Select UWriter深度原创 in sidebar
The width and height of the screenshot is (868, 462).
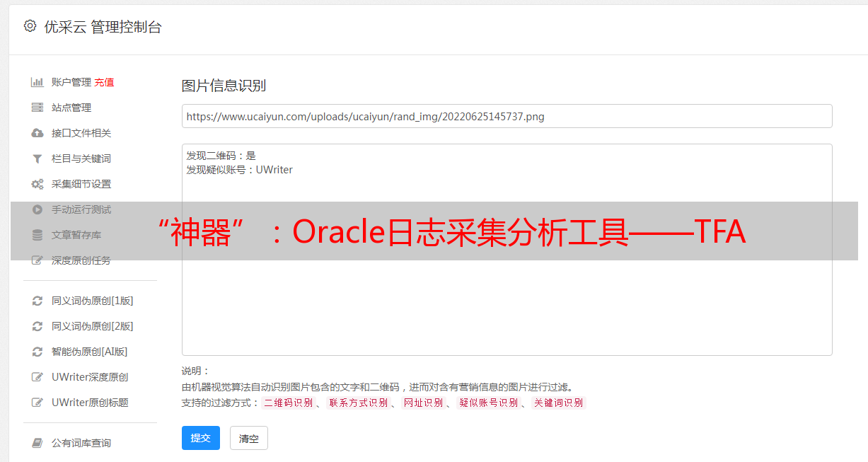(x=90, y=377)
